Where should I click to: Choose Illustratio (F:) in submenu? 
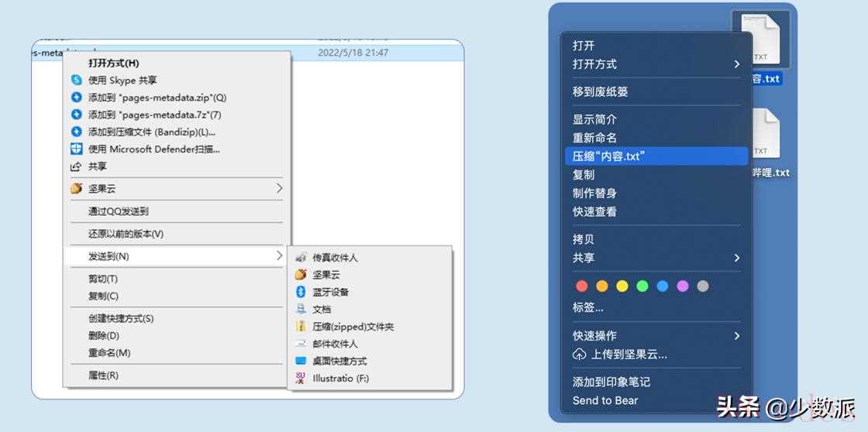pyautogui.click(x=341, y=379)
